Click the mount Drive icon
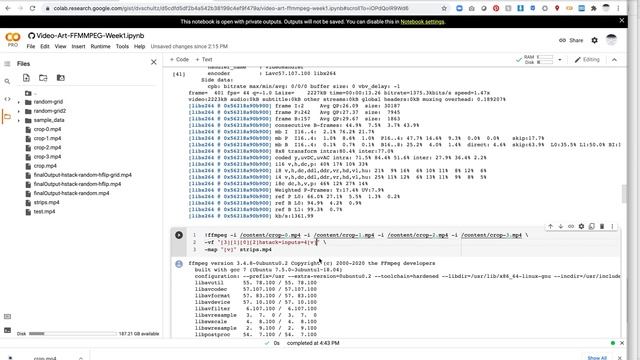Screen dimensions: 640x360 point(60,78)
